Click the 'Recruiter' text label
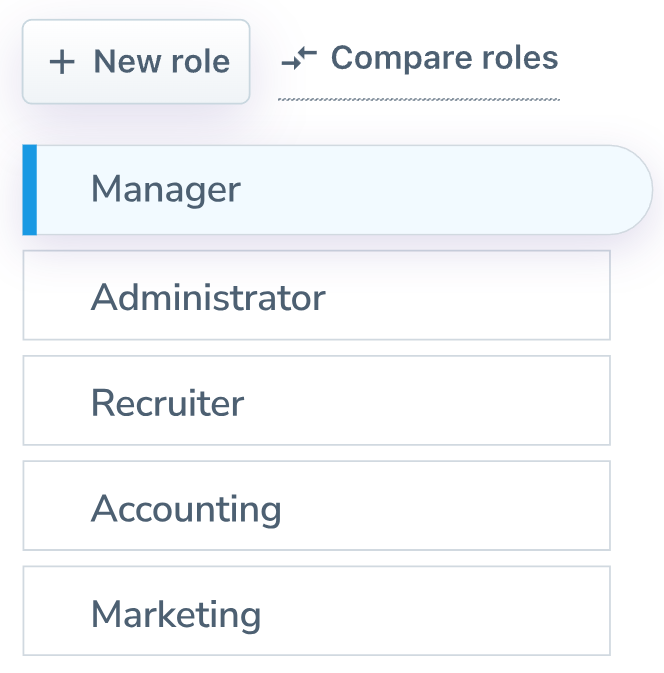This screenshot has width=664, height=673. point(167,403)
